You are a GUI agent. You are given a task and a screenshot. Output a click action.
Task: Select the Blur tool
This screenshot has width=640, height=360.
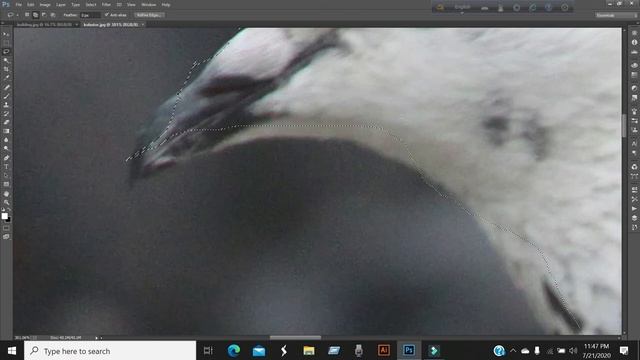[x=6, y=140]
